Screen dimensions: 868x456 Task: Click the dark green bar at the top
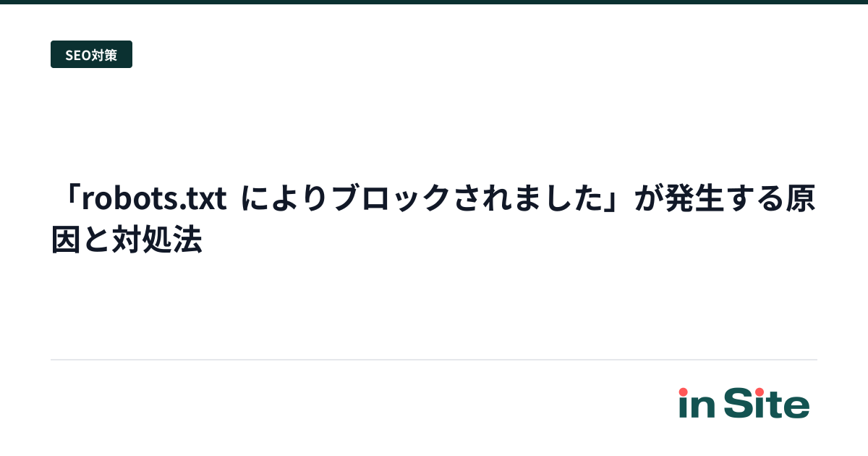434,2
